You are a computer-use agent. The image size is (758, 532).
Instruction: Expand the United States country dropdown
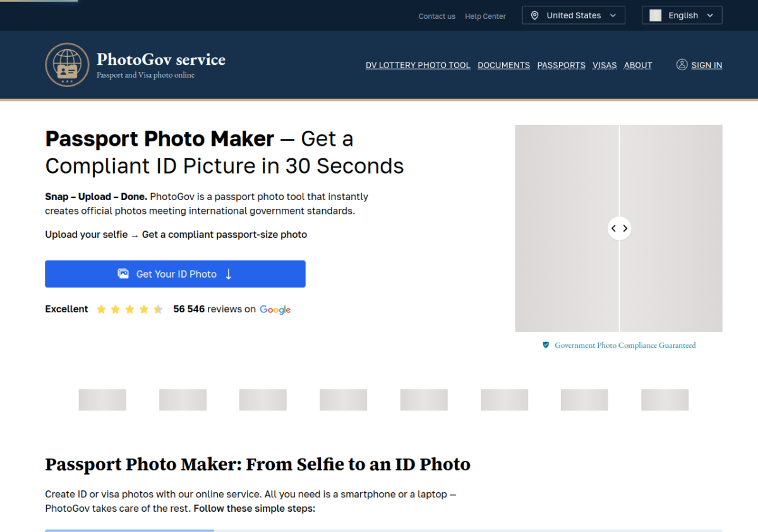[574, 15]
